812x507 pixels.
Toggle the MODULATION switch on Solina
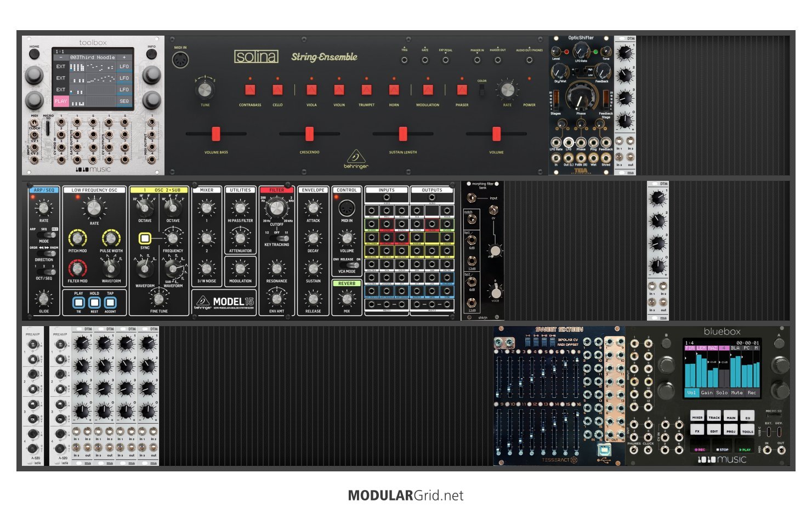(x=428, y=89)
